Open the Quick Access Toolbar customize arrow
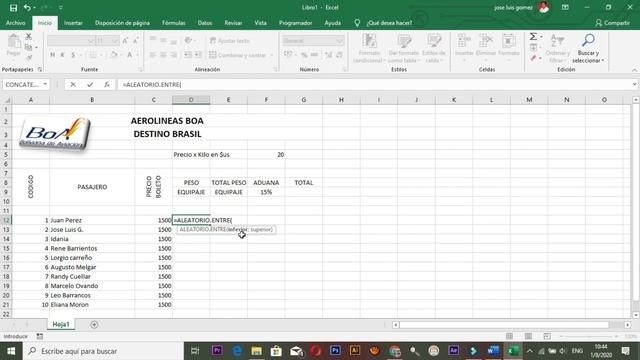 point(61,8)
